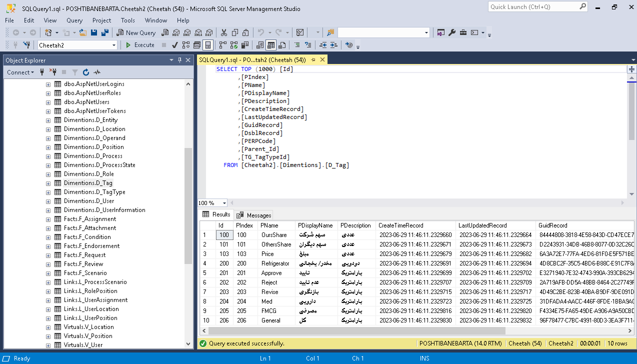Toggle Results to File mode
The height and width of the screenshot is (364, 637).
tap(282, 45)
